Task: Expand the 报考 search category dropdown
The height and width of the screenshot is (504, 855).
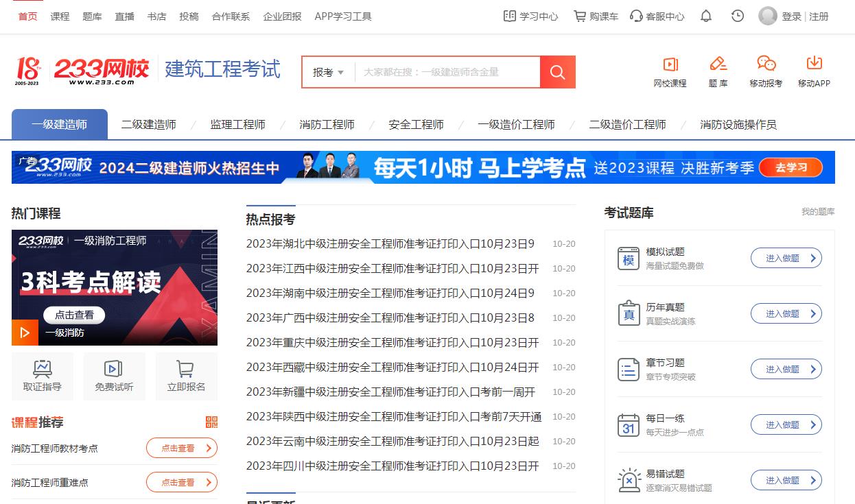Action: coord(328,72)
